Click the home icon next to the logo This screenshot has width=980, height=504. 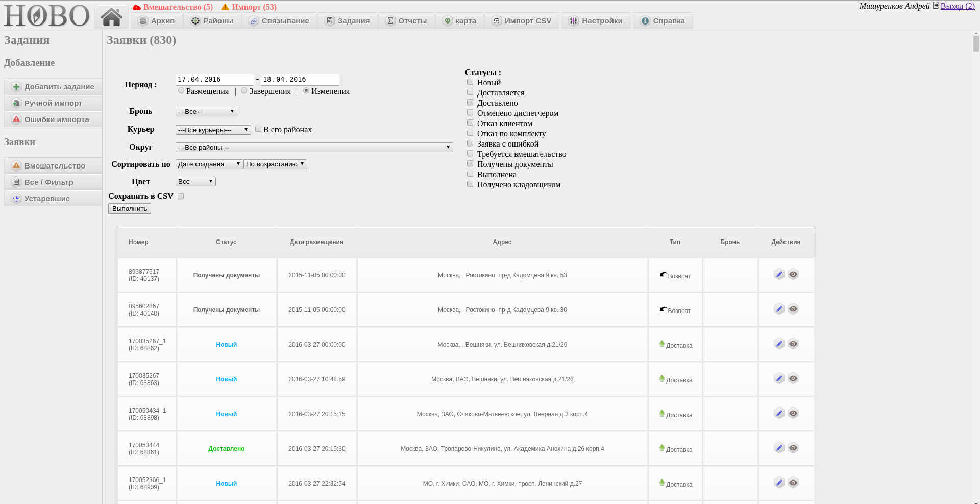111,17
